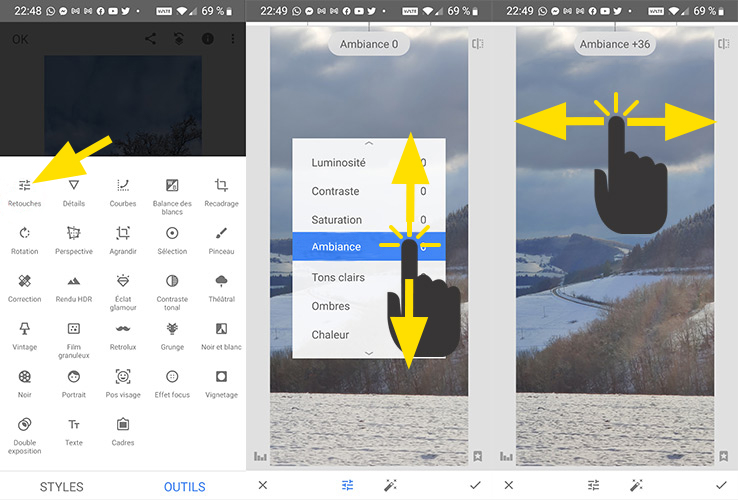The image size is (738, 500).
Task: Tap bookmark icon on Ambiance 0 screen
Action: [x=478, y=456]
